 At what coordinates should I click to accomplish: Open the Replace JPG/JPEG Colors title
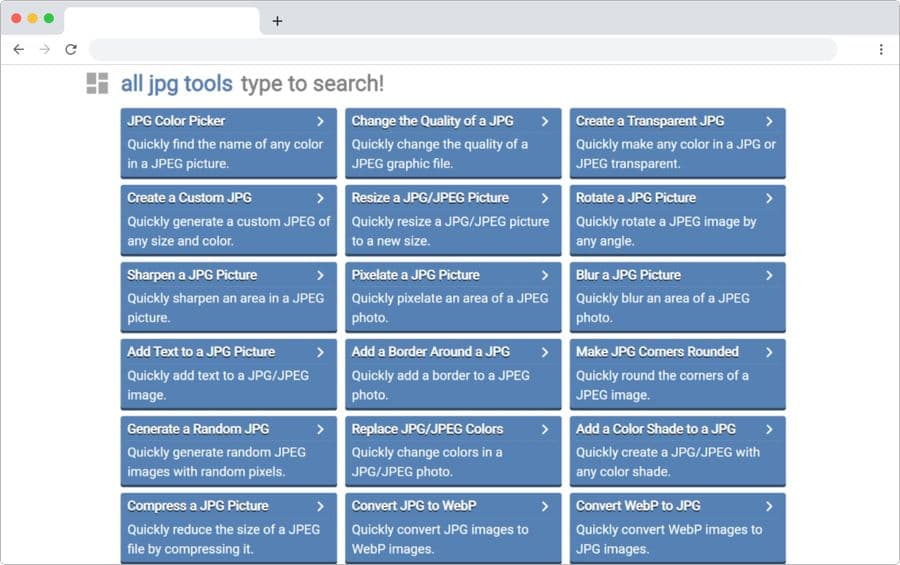[x=427, y=428]
